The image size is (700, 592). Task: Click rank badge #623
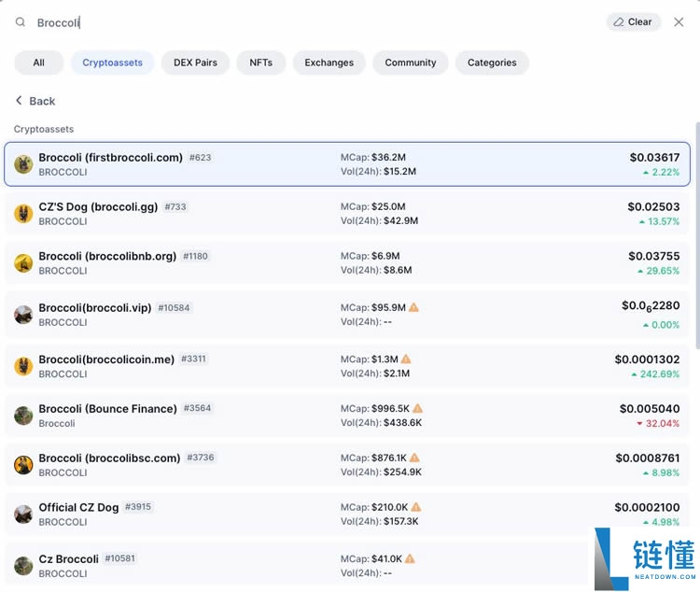click(x=200, y=157)
